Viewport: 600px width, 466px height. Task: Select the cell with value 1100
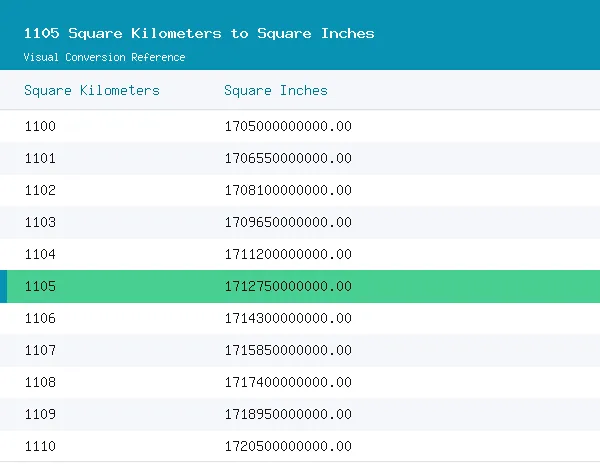tap(40, 126)
